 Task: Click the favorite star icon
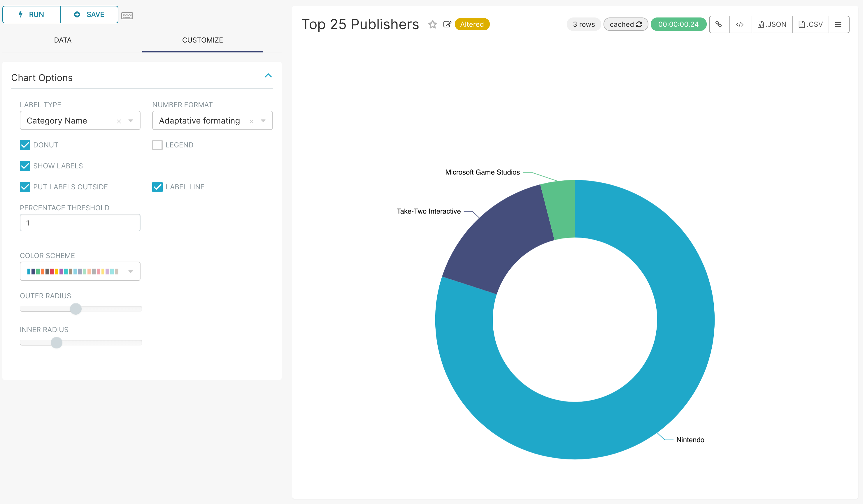click(x=433, y=24)
